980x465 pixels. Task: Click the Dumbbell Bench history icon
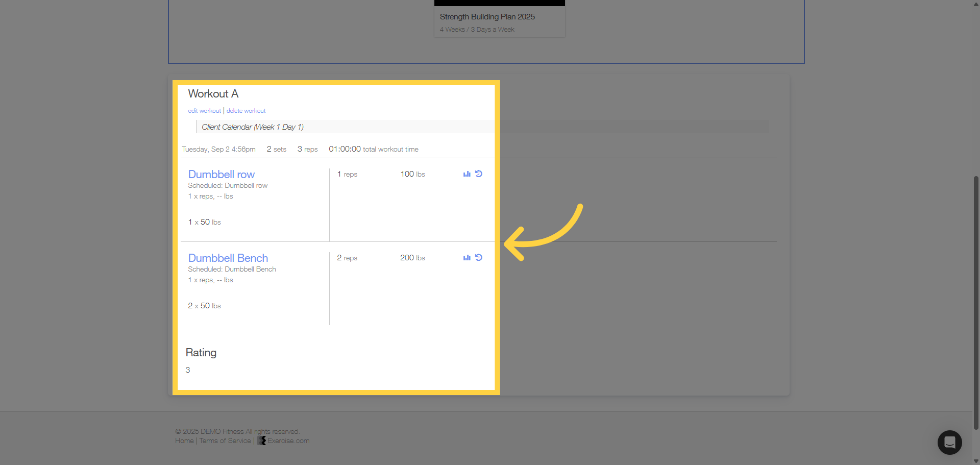(x=479, y=258)
